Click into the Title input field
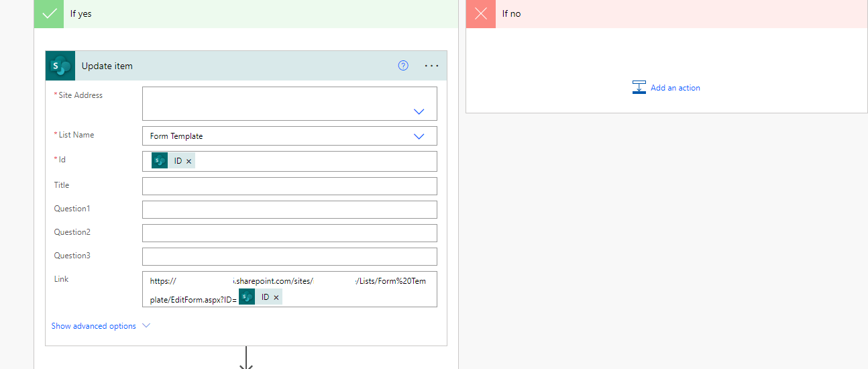This screenshot has width=868, height=369. coord(290,186)
